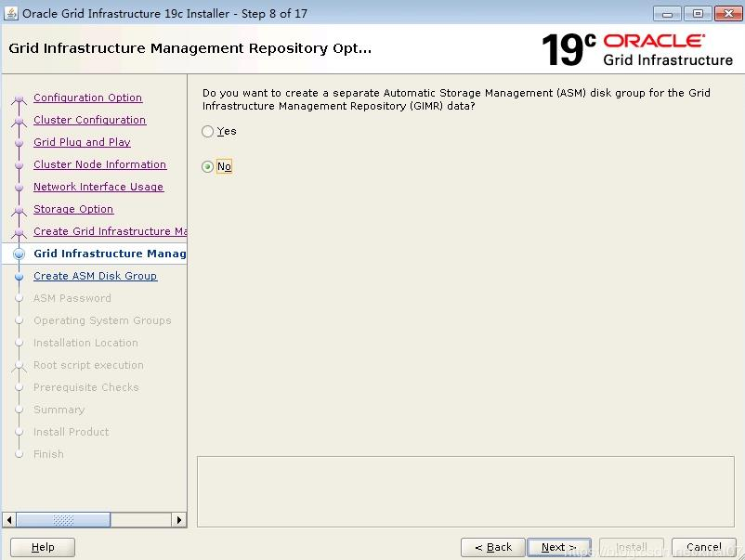Minimize the installer window
Image resolution: width=745 pixels, height=560 pixels.
tap(667, 14)
